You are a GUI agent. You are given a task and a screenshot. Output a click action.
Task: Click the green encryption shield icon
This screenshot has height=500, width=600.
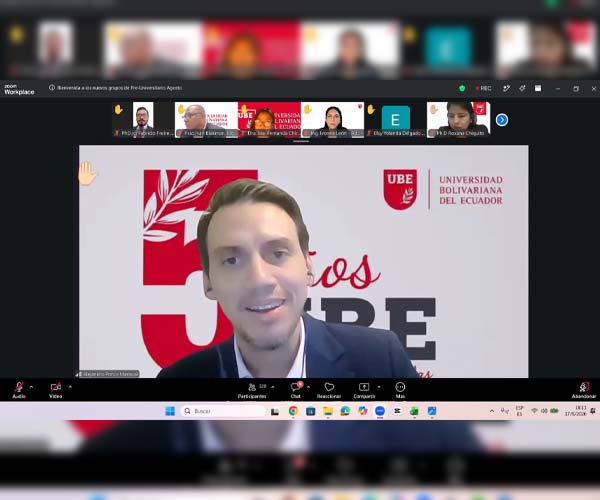click(462, 88)
